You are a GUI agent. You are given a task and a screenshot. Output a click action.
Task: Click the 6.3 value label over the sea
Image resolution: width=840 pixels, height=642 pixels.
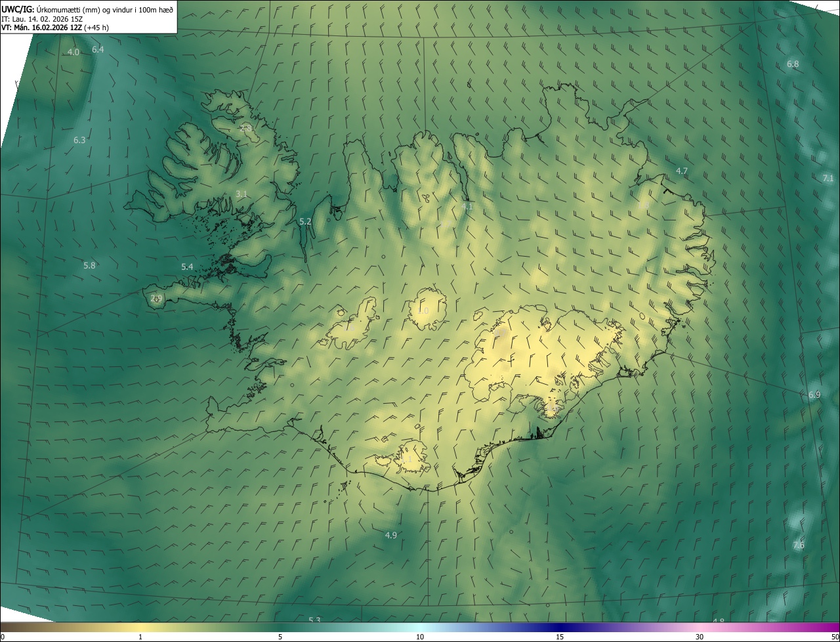coord(79,140)
